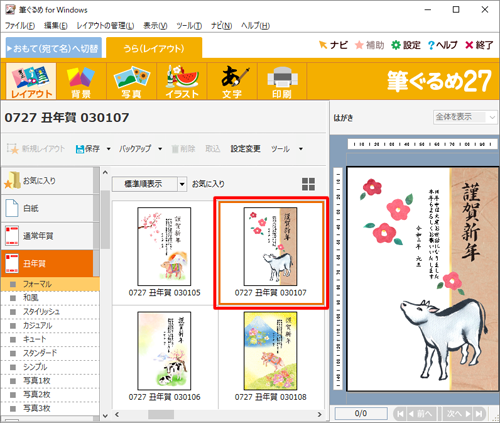This screenshot has height=423, width=500.
Task: Select the シンプル subcategory
Action: point(50,367)
